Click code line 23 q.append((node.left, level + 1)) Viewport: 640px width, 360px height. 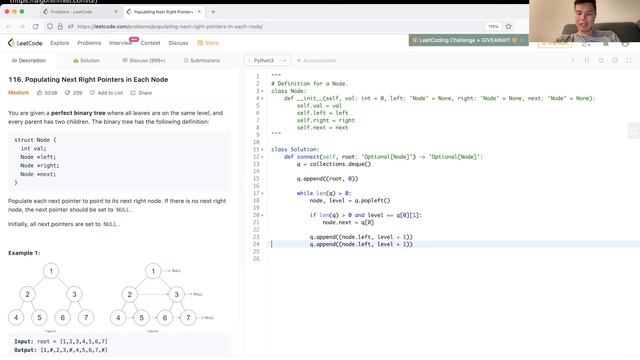pyautogui.click(x=361, y=237)
